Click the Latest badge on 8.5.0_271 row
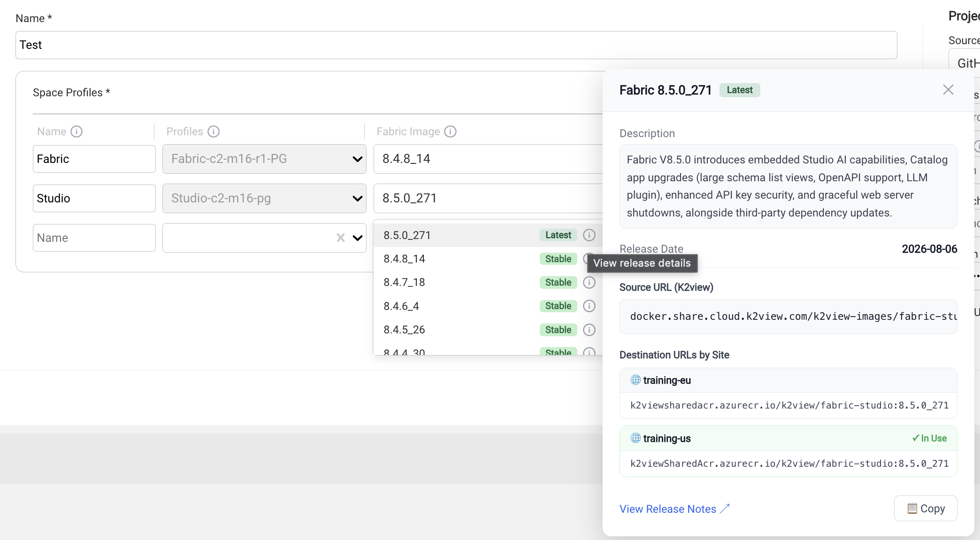The width and height of the screenshot is (980, 540). pyautogui.click(x=558, y=235)
